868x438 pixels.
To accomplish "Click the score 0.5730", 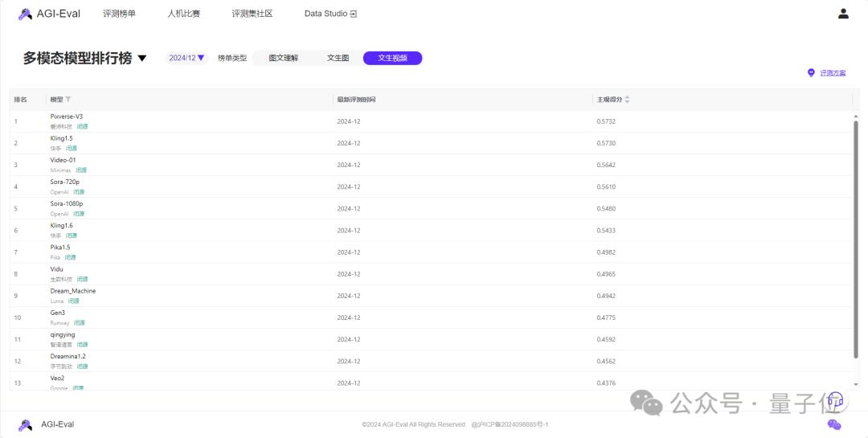I will (606, 143).
